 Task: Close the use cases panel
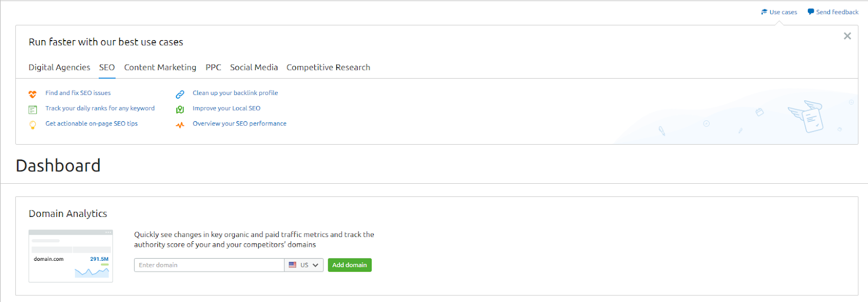847,36
